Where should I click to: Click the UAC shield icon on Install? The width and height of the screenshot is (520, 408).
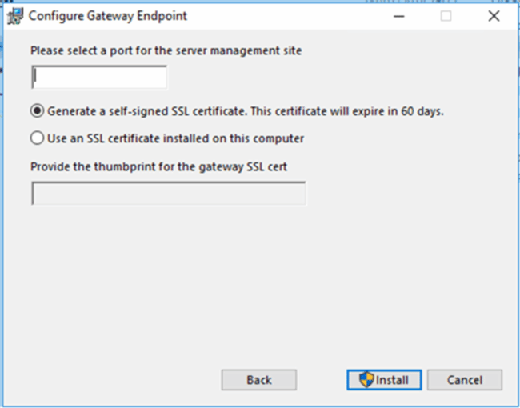pyautogui.click(x=366, y=380)
